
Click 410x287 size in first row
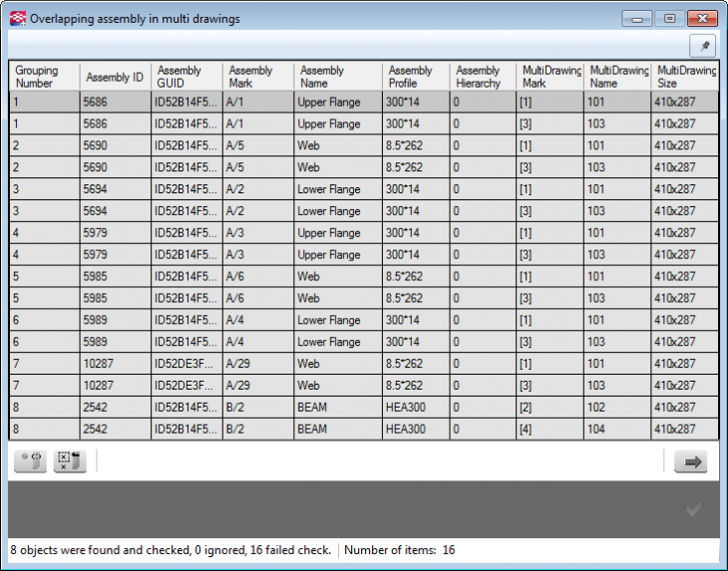coord(685,102)
